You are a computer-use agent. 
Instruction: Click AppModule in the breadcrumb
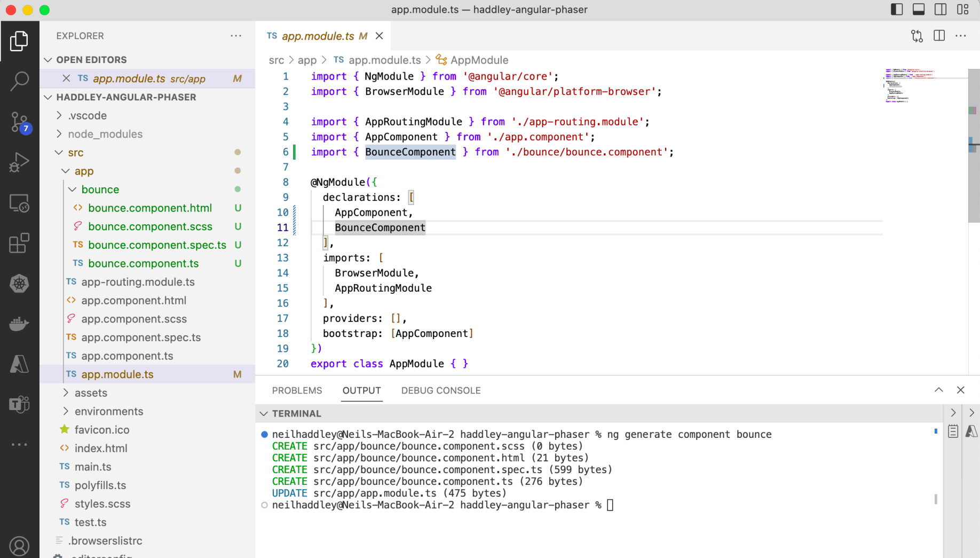point(479,60)
